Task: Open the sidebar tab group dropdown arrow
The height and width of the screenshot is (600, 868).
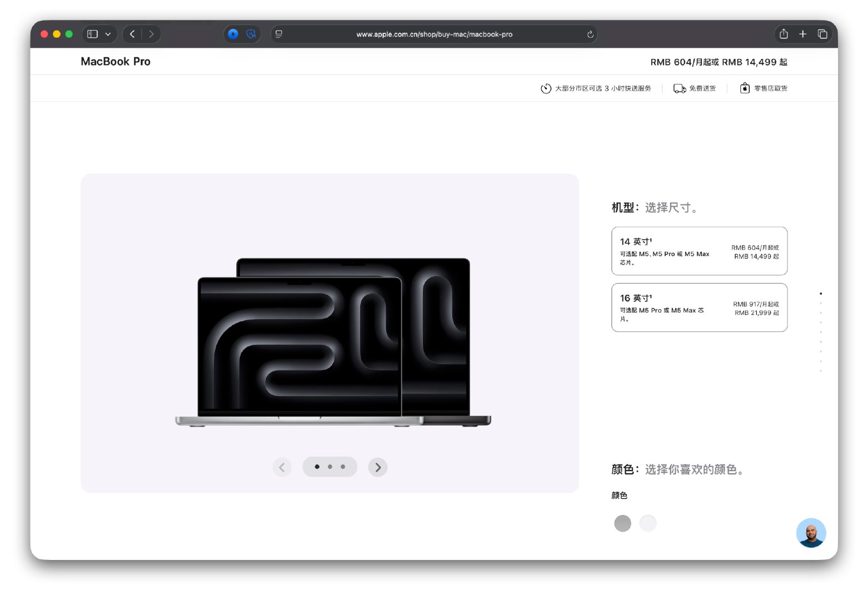Action: (108, 34)
